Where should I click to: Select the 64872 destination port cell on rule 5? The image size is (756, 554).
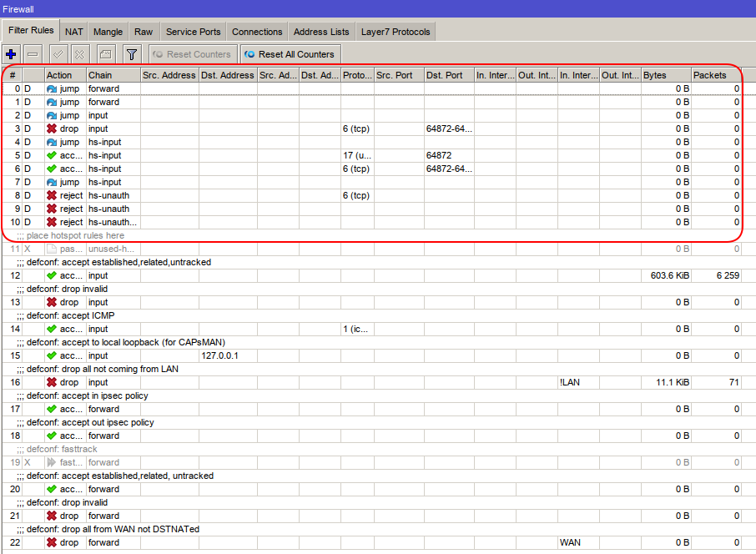449,155
